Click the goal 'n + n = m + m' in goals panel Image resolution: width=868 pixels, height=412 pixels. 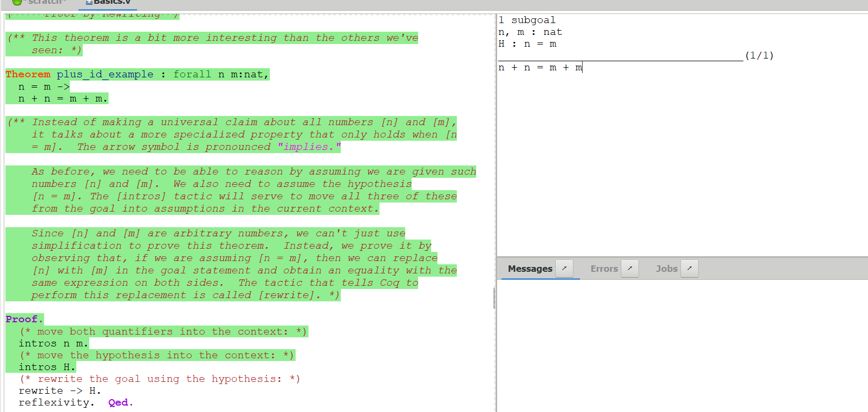[x=540, y=68]
